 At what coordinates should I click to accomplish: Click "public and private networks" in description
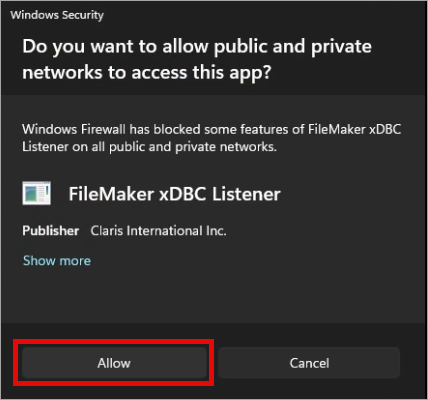191,147
